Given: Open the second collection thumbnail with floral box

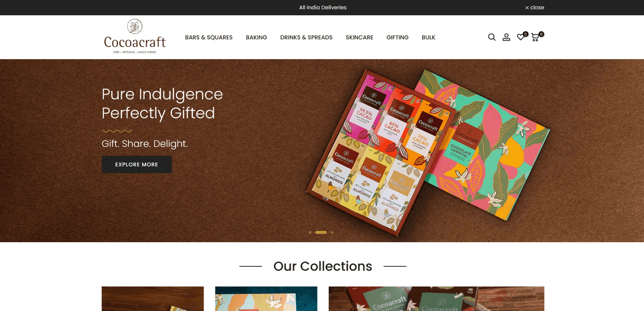Looking at the screenshot, I should [x=266, y=299].
